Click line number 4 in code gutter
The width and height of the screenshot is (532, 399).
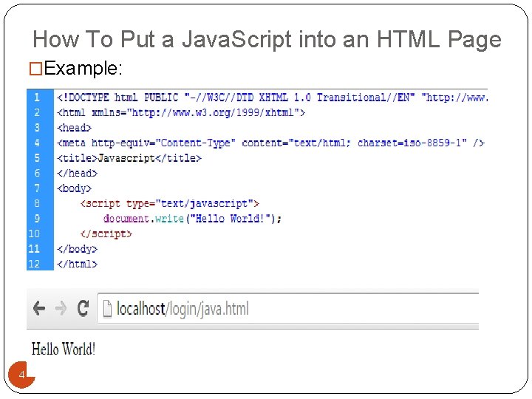37,143
